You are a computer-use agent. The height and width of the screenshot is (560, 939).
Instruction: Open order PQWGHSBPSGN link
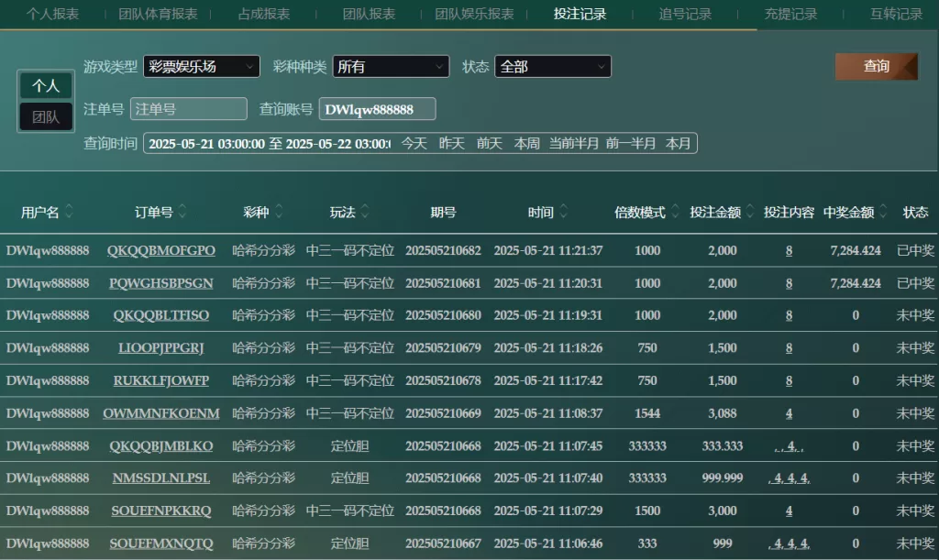[161, 283]
